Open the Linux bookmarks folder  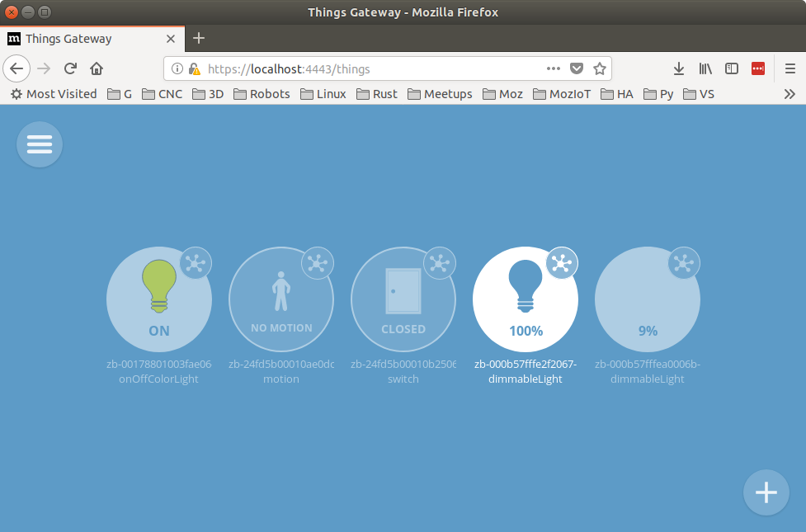[x=323, y=94]
